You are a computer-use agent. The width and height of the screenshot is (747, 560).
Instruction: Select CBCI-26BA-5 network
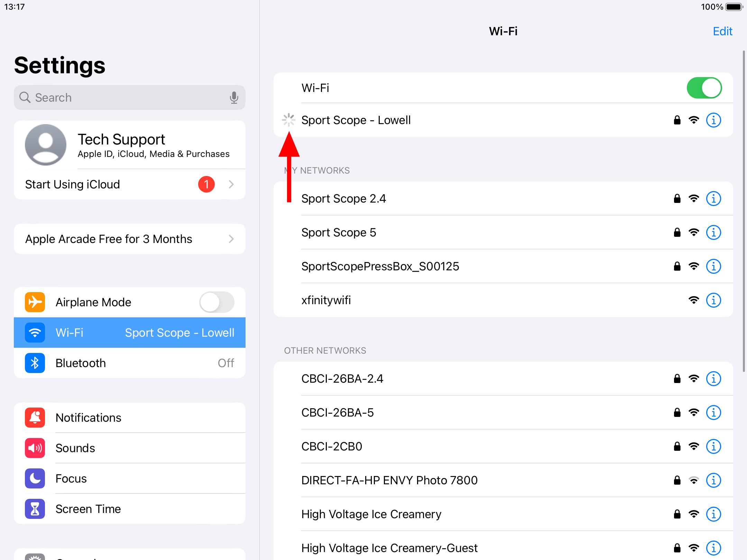(503, 413)
